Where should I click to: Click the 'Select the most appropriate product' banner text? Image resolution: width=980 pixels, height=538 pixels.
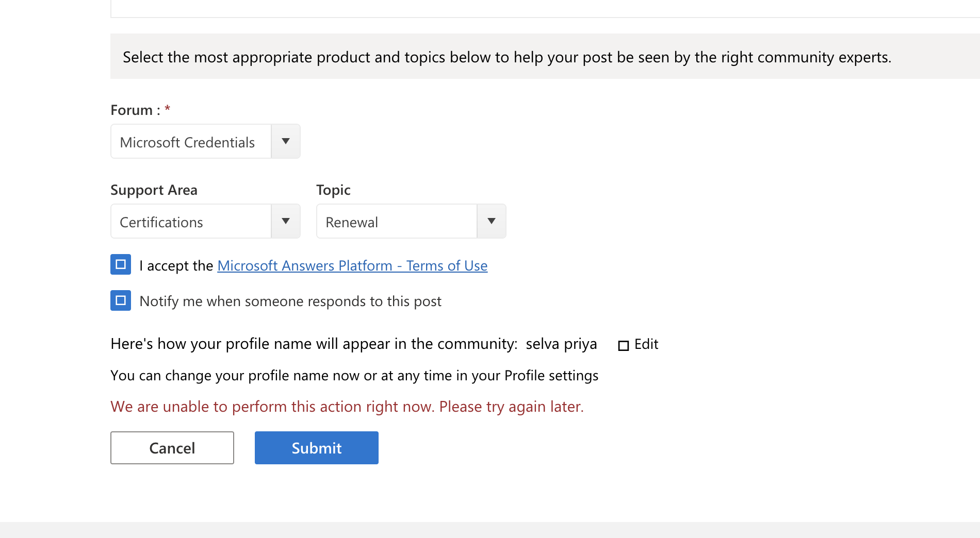(x=507, y=57)
